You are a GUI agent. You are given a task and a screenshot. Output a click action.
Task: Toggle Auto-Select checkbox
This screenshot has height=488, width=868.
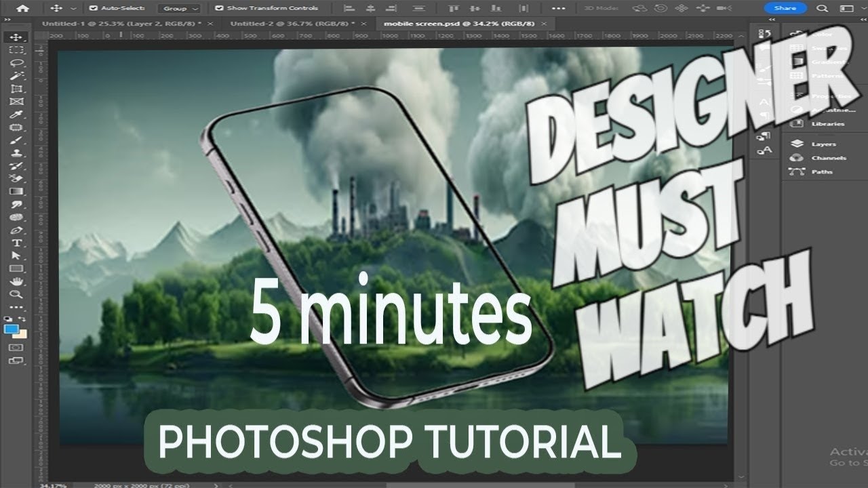click(93, 8)
